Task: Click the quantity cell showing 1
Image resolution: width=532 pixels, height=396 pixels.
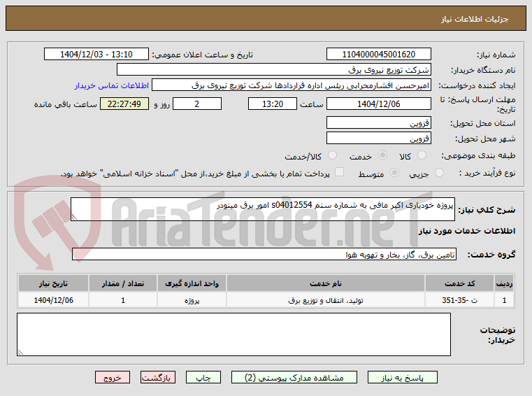Action: (x=123, y=300)
